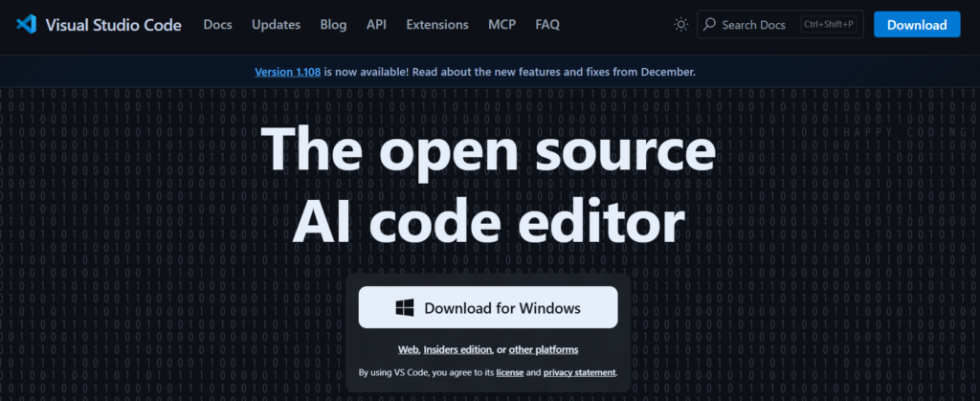Open the Blog section

(x=333, y=25)
